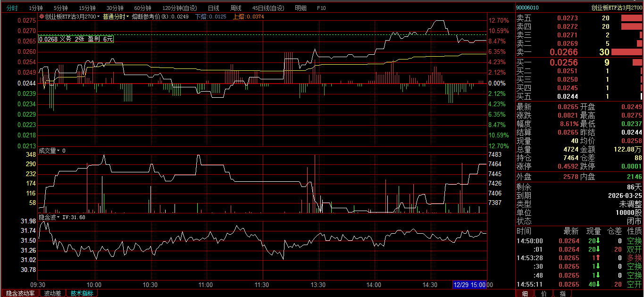Click the 0.0268 义务 position label on chart
The height and width of the screenshot is (297, 644).
(76, 39)
